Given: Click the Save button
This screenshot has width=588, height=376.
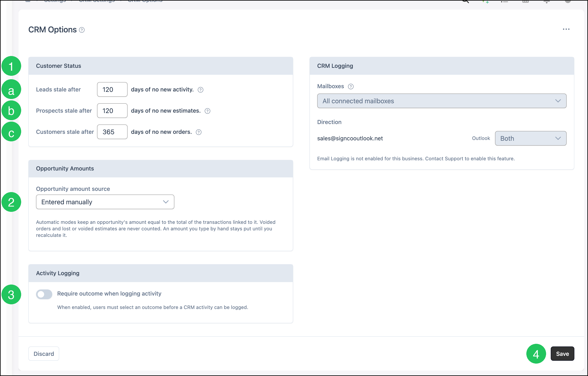Looking at the screenshot, I should (x=562, y=354).
